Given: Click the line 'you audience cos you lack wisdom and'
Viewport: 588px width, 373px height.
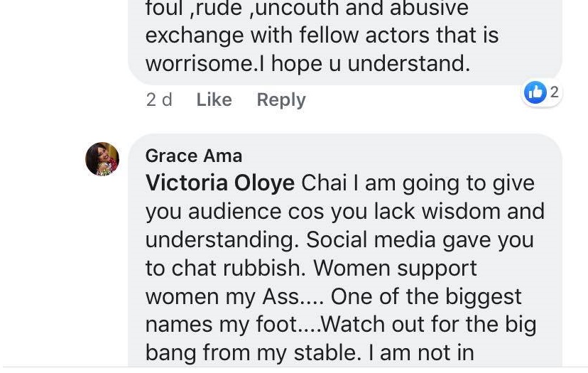Looking at the screenshot, I should [x=344, y=211].
